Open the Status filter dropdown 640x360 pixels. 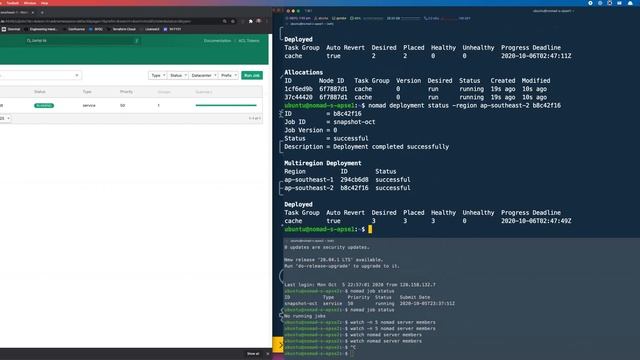(x=178, y=76)
